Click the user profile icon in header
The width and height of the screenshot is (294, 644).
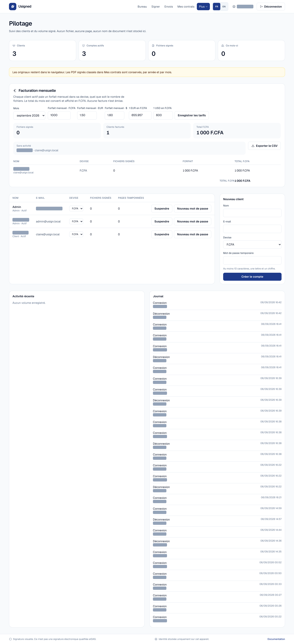[234, 7]
